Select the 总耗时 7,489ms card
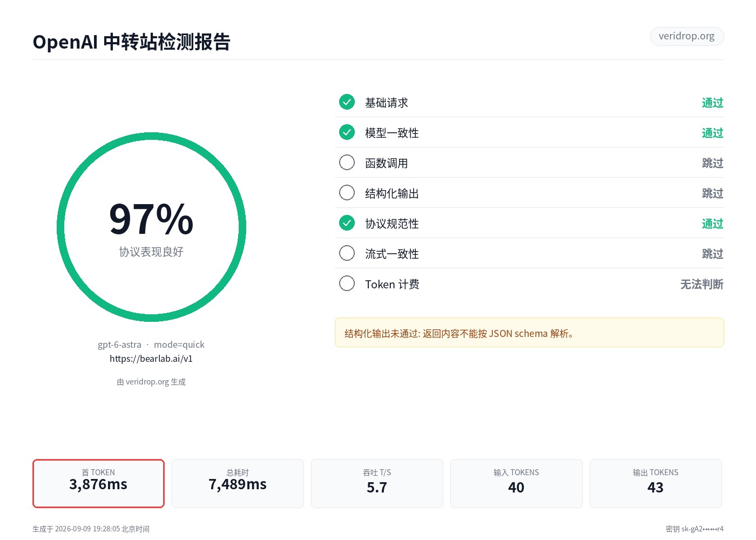756x540 pixels. (238, 483)
